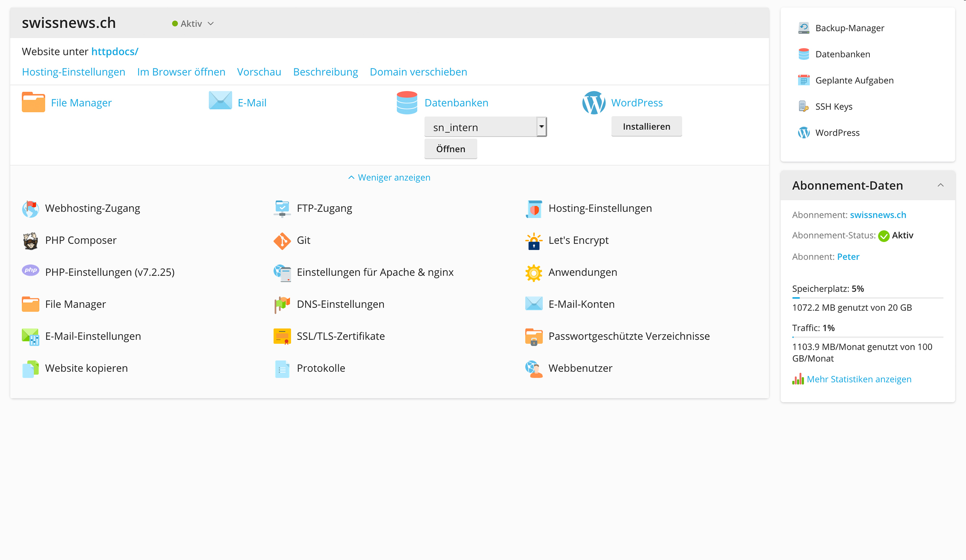The height and width of the screenshot is (560, 966).
Task: Open the Aktiv status dropdown
Action: (x=193, y=24)
